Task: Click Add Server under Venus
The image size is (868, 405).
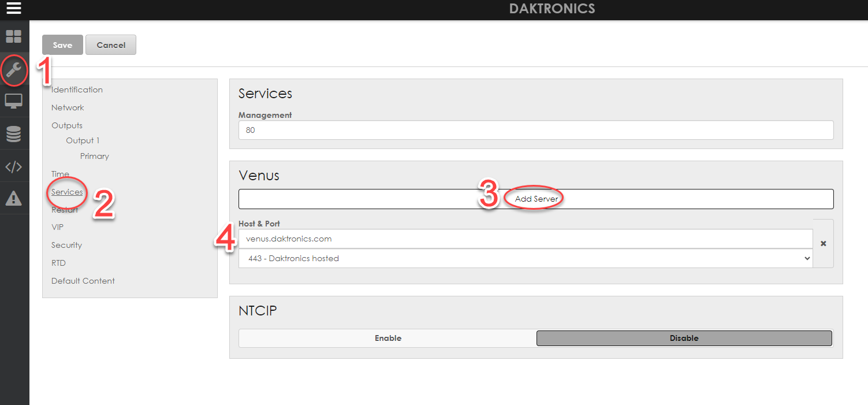Action: [x=536, y=199]
